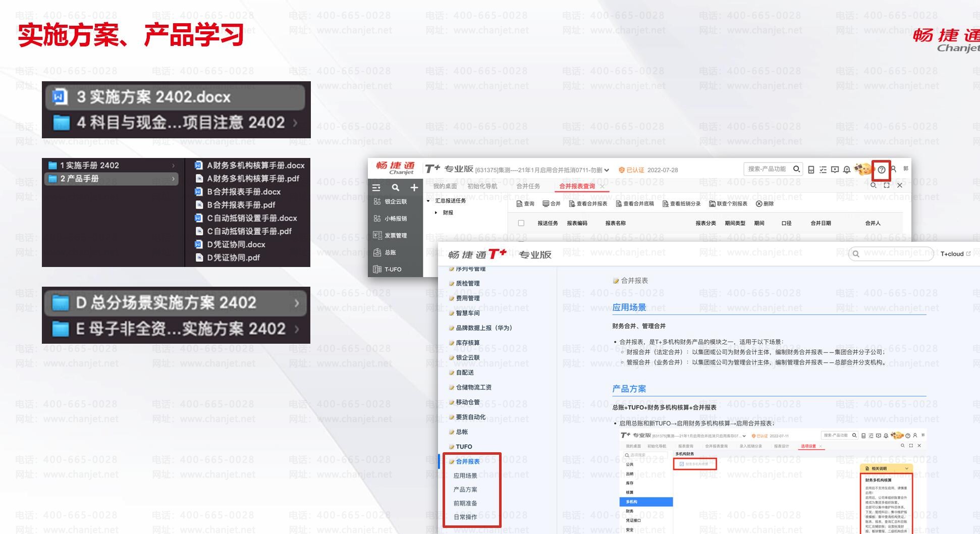Click the 查询 toolbar button
Viewport: 980px width, 534px height.
pos(525,204)
